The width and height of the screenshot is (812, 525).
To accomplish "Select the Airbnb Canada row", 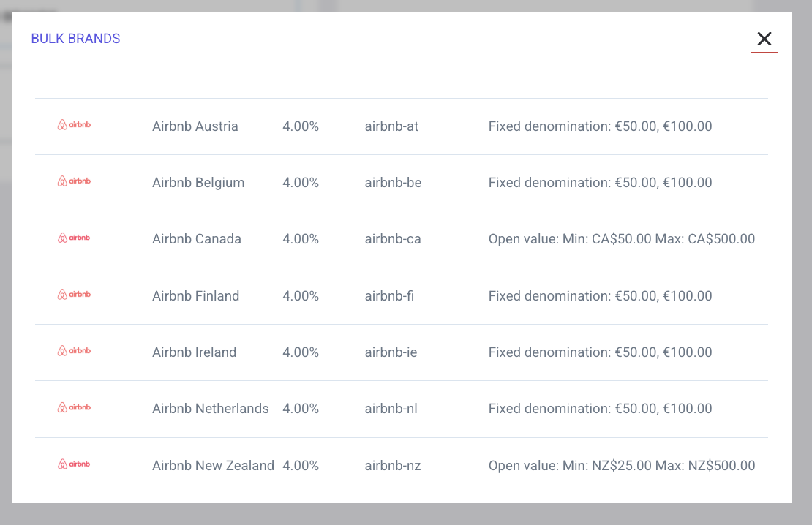I will pyautogui.click(x=402, y=238).
